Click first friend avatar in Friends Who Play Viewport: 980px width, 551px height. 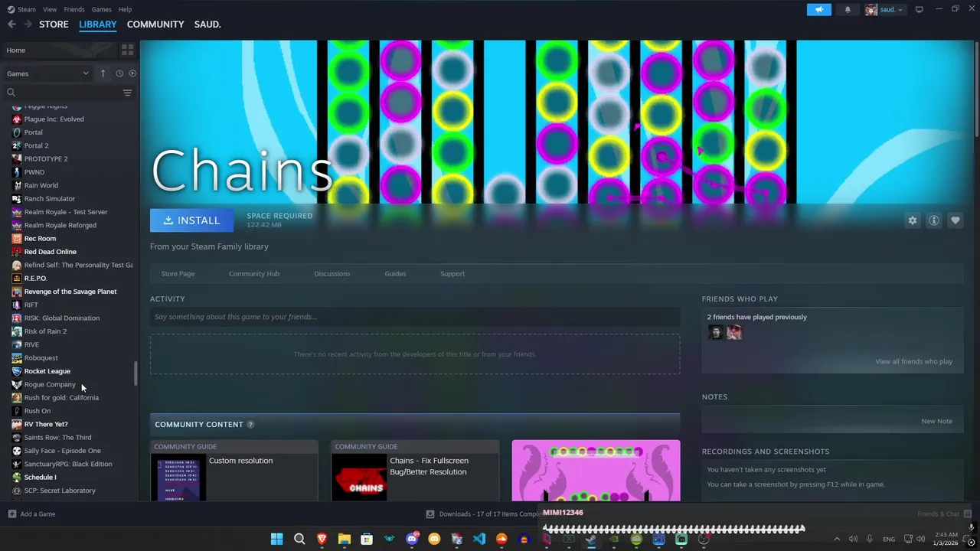point(716,332)
